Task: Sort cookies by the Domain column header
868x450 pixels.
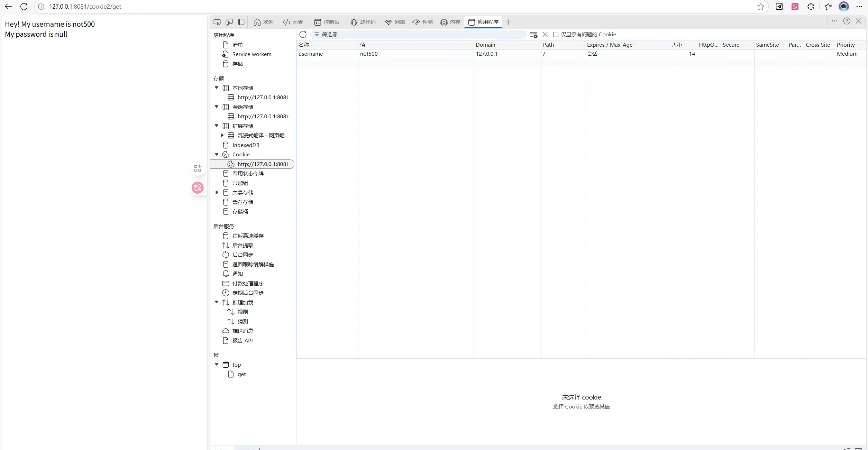Action: 507,45
